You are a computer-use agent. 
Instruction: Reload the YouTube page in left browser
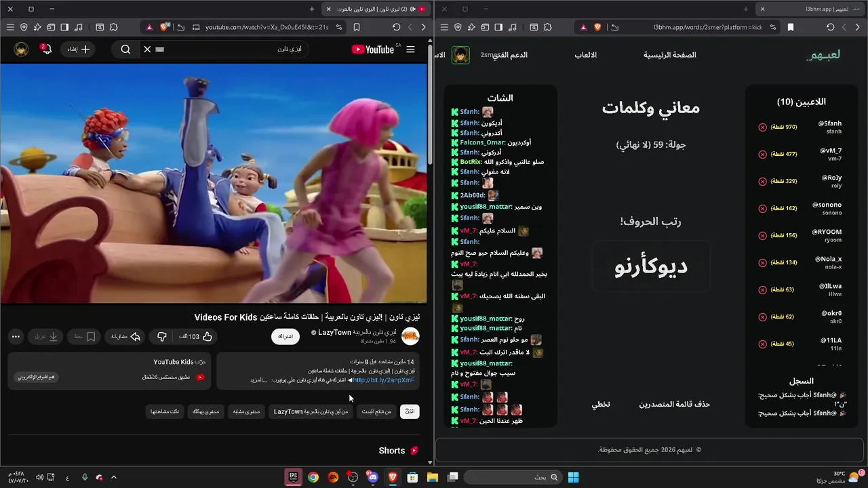(x=396, y=27)
